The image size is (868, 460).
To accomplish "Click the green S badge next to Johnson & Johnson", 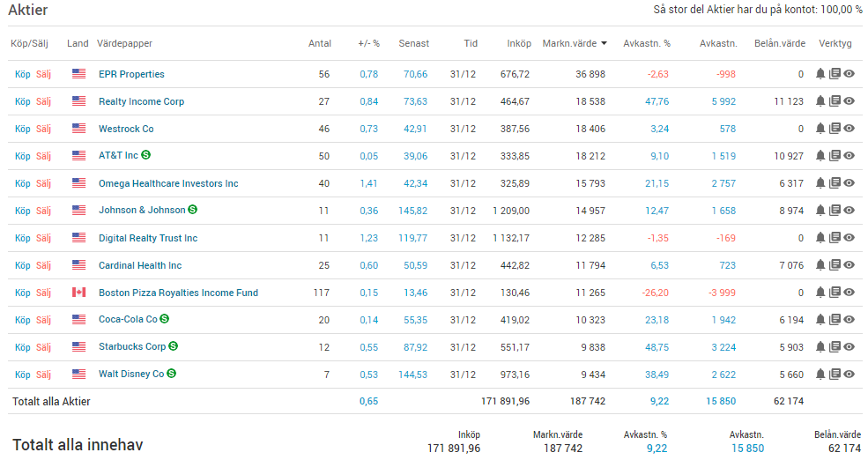I will [x=193, y=210].
